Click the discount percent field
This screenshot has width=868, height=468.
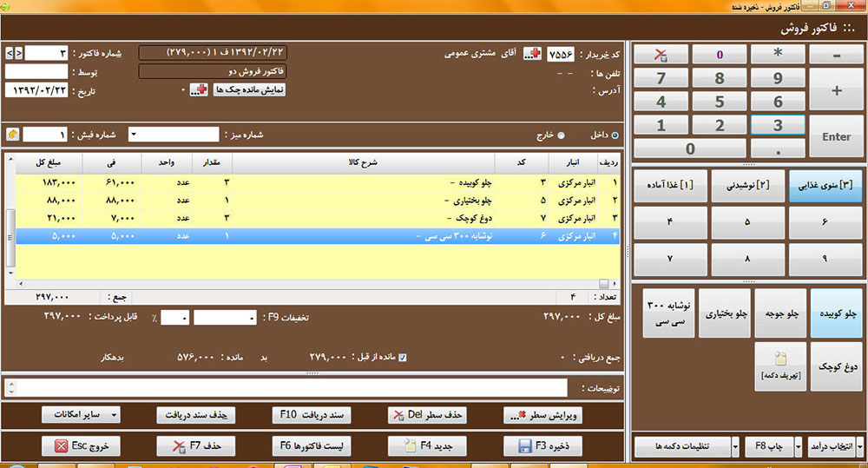tap(175, 317)
